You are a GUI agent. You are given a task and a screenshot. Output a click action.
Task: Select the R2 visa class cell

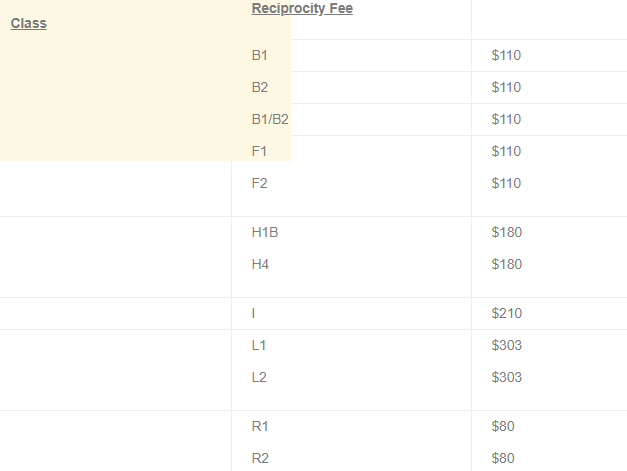[260, 458]
